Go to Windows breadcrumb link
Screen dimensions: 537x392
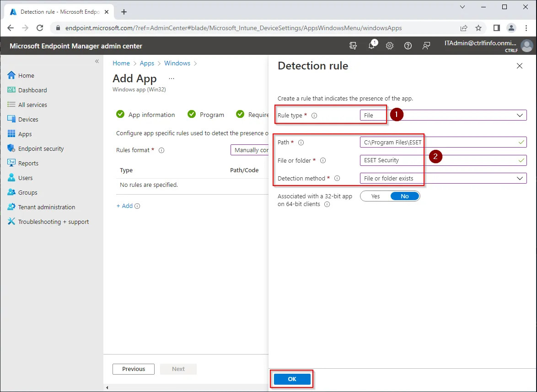[177, 64]
